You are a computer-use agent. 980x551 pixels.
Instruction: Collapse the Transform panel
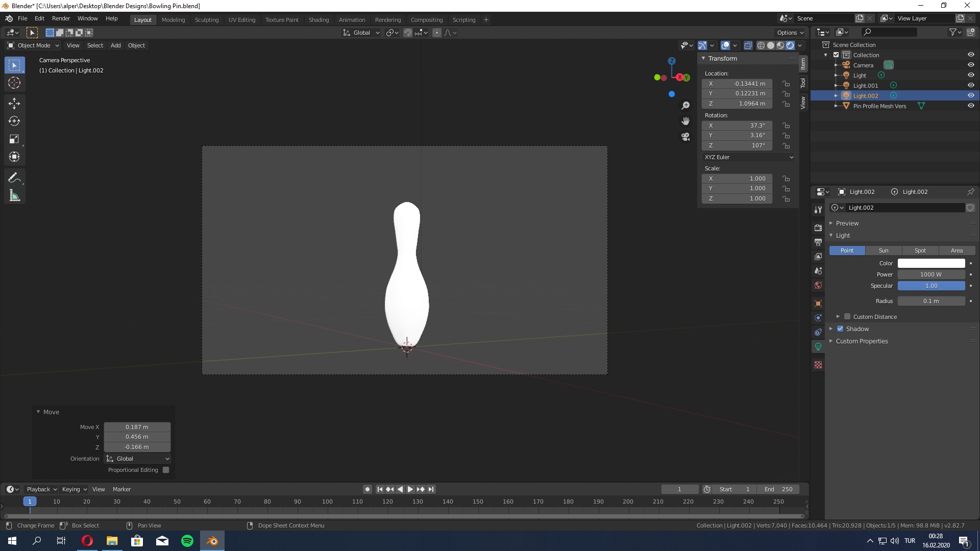point(722,59)
